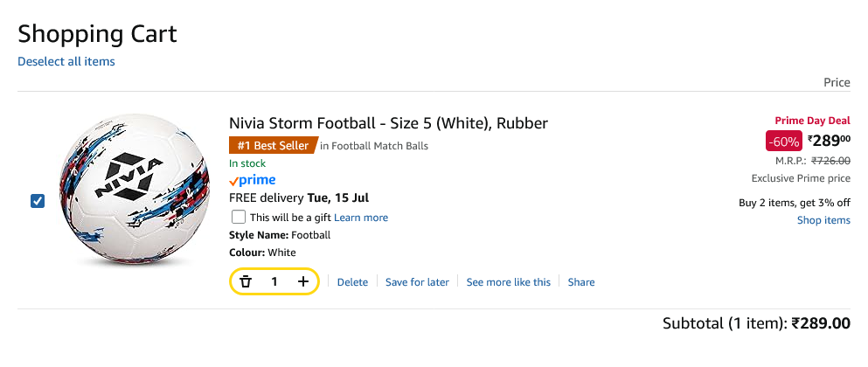Delete the football from the cart

352,282
